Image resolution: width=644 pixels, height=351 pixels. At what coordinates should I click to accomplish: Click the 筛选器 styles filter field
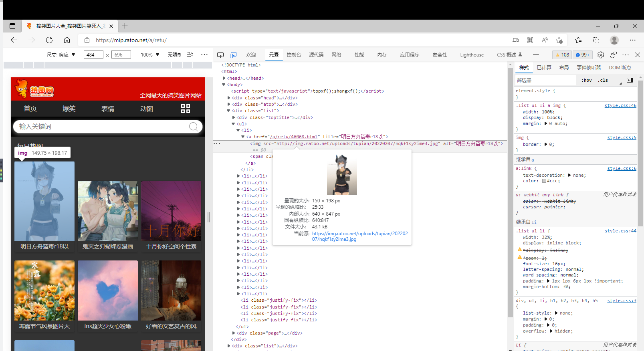[x=546, y=80]
